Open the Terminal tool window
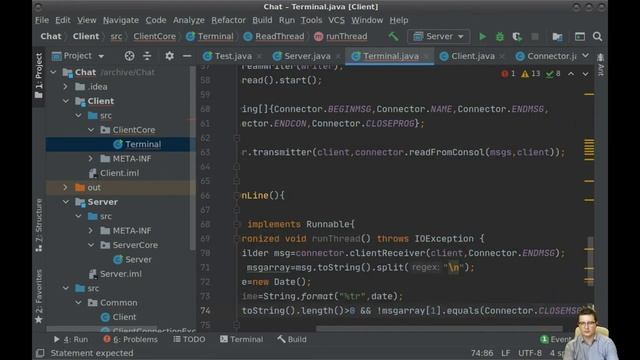 click(242, 340)
